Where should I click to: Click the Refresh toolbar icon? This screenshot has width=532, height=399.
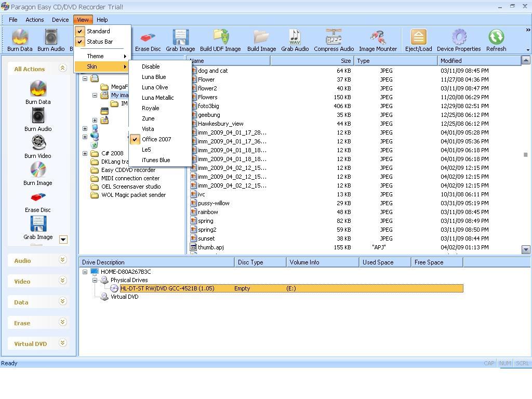pyautogui.click(x=496, y=37)
